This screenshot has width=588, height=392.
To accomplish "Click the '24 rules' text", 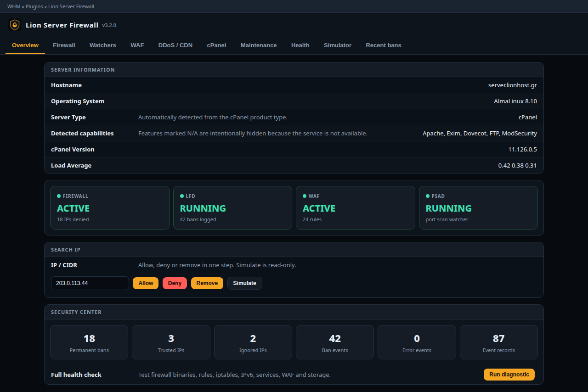I will (312, 219).
